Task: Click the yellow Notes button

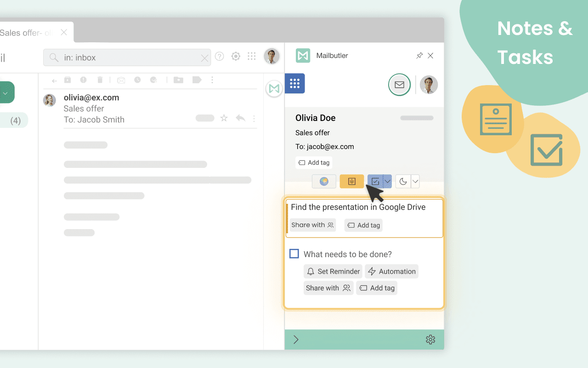Action: pos(352,182)
